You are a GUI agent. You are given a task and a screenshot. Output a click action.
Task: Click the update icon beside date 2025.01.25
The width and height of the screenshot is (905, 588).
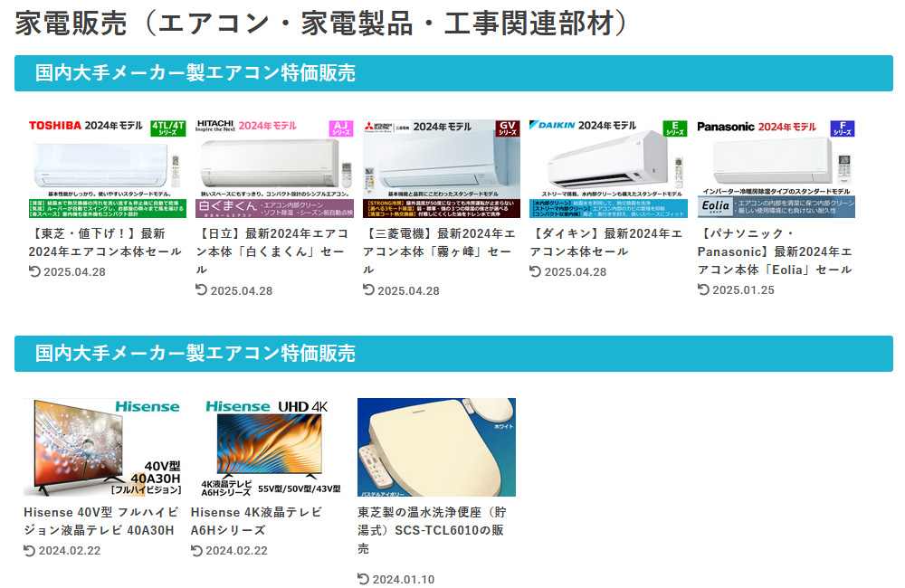703,289
